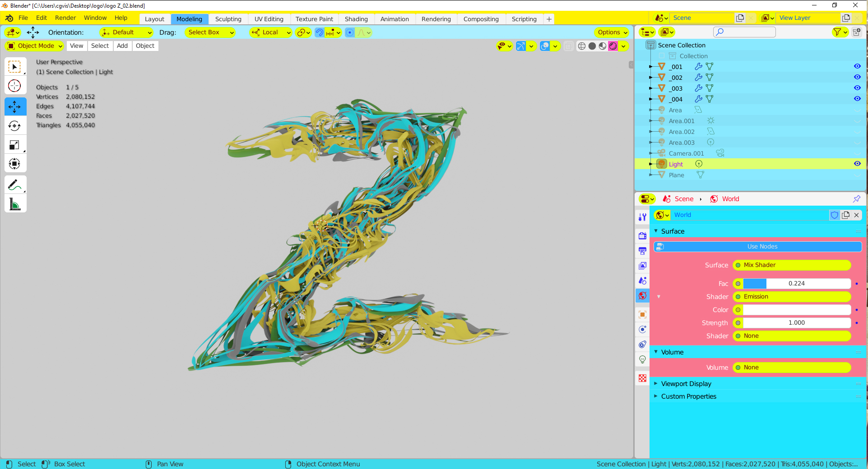This screenshot has height=469, width=868.
Task: Switch viewport to wireframe shading
Action: tap(581, 46)
